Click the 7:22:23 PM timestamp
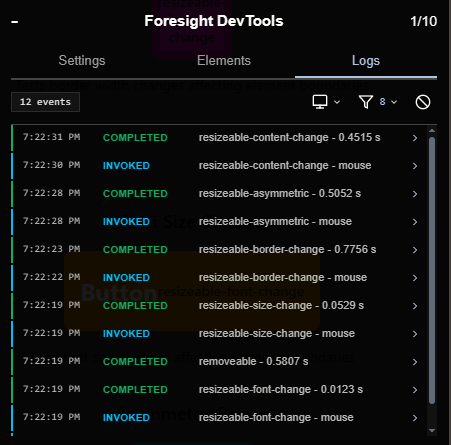The height and width of the screenshot is (445, 451). click(51, 249)
